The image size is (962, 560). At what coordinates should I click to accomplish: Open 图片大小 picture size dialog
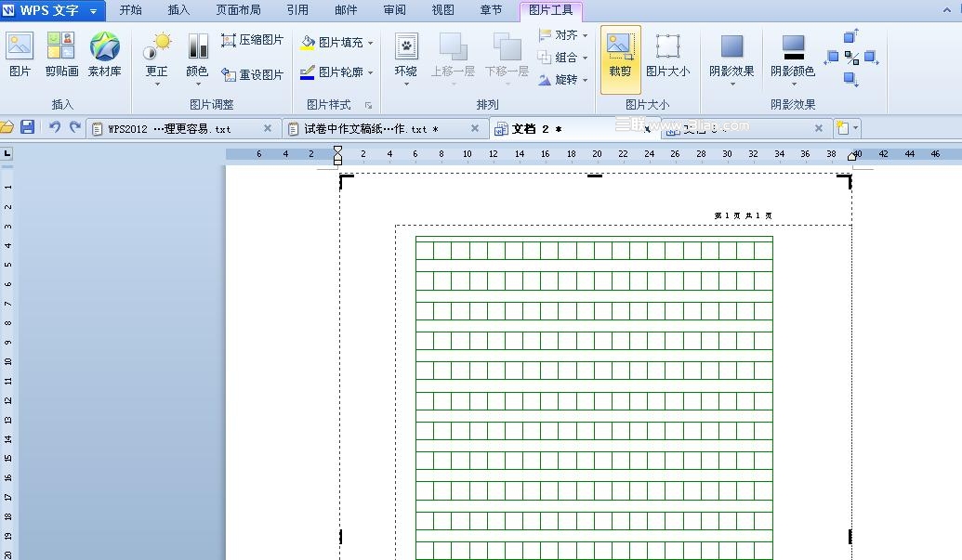click(x=667, y=55)
